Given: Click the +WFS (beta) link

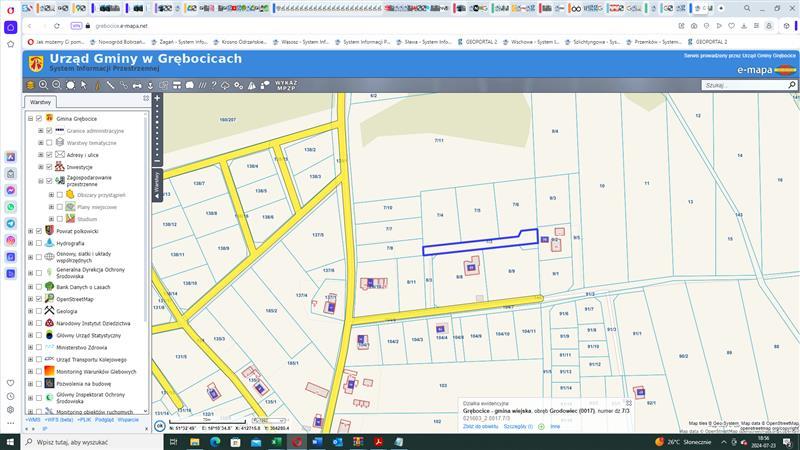Looking at the screenshot, I should coord(59,420).
